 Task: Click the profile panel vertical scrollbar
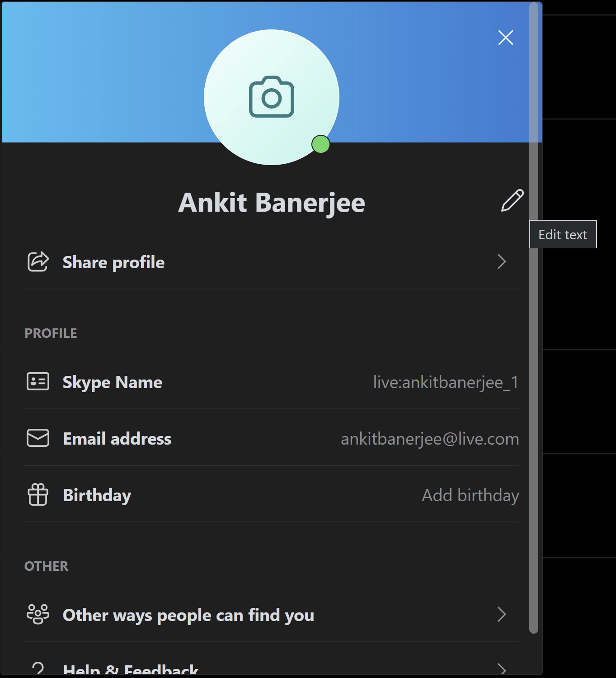(x=534, y=317)
